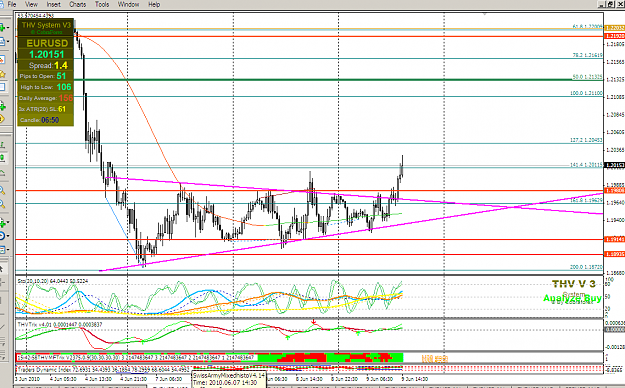
Task: Click the 200.0 Fibonacci level label
Action: point(586,267)
